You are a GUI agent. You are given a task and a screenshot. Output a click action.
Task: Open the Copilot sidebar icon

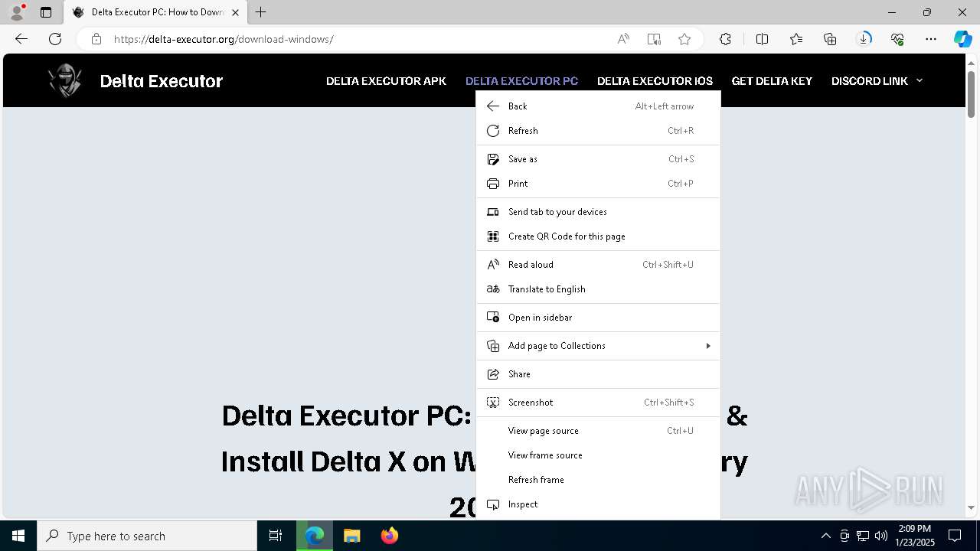pyautogui.click(x=962, y=39)
